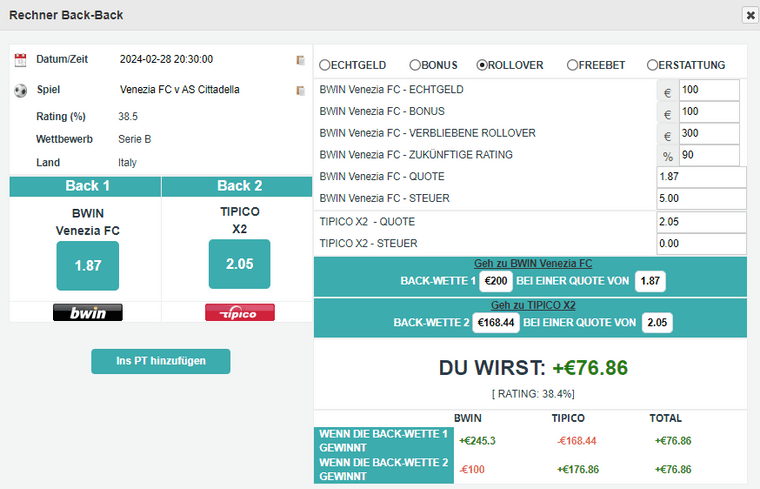Click the BACK-WETTE 2 stake €168.44 box

[x=496, y=323]
